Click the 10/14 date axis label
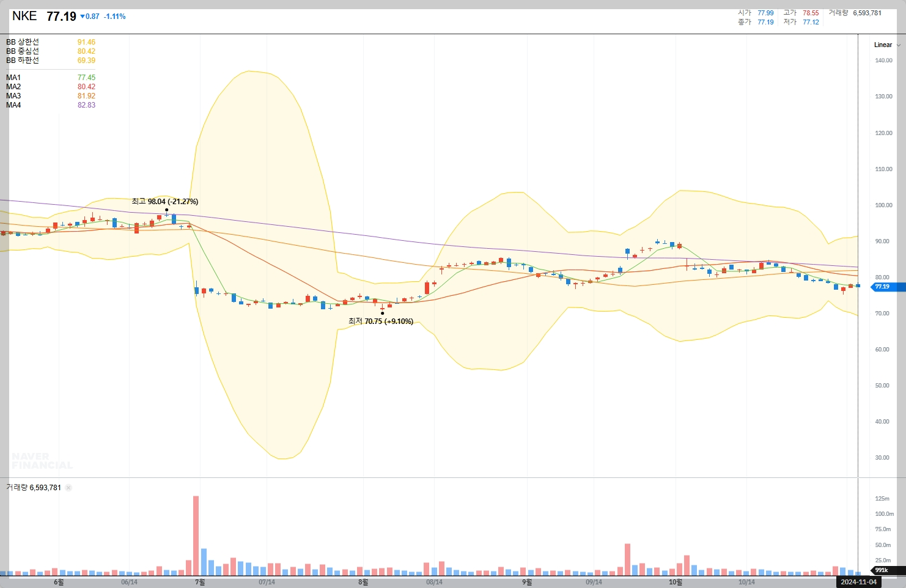 pyautogui.click(x=746, y=582)
